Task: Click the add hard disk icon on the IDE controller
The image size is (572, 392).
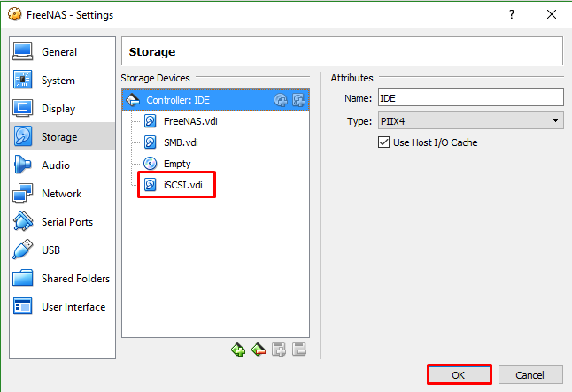Action: tap(298, 100)
